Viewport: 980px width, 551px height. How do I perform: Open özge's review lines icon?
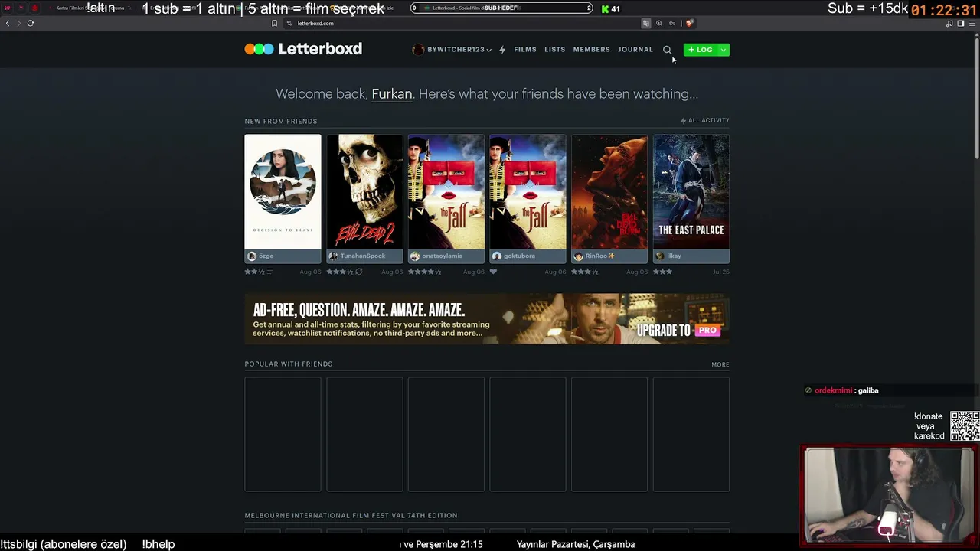[269, 272]
